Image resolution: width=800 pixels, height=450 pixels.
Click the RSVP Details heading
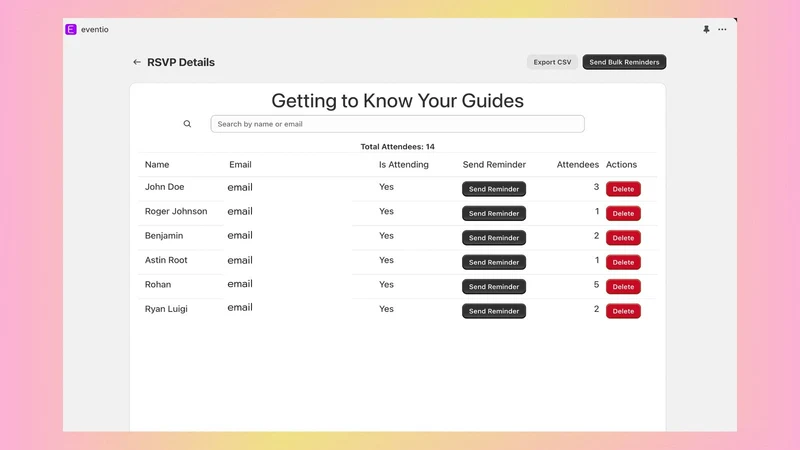tap(181, 62)
